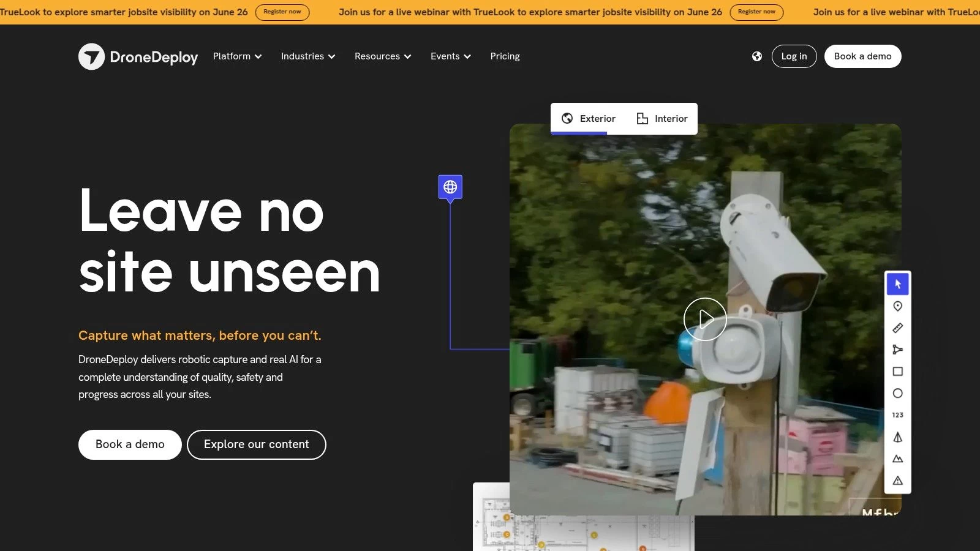
Task: Click 'Capture what matters, before you can't.' text
Action: pos(200,335)
